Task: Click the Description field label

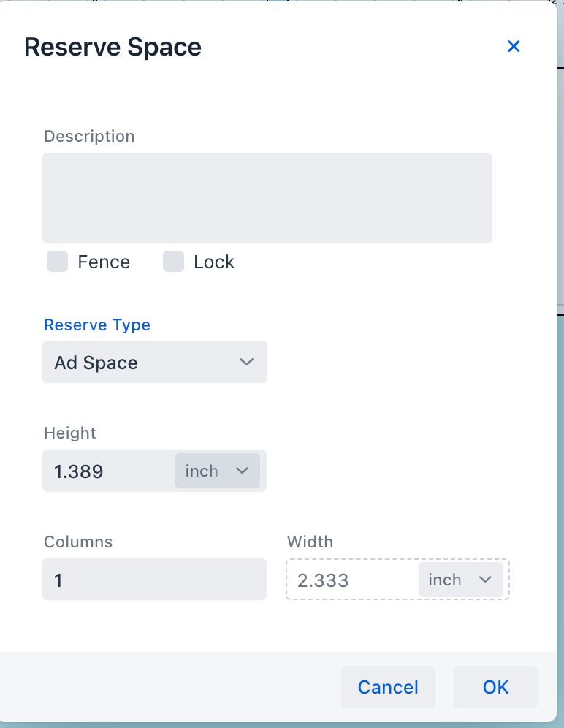Action: tap(89, 137)
